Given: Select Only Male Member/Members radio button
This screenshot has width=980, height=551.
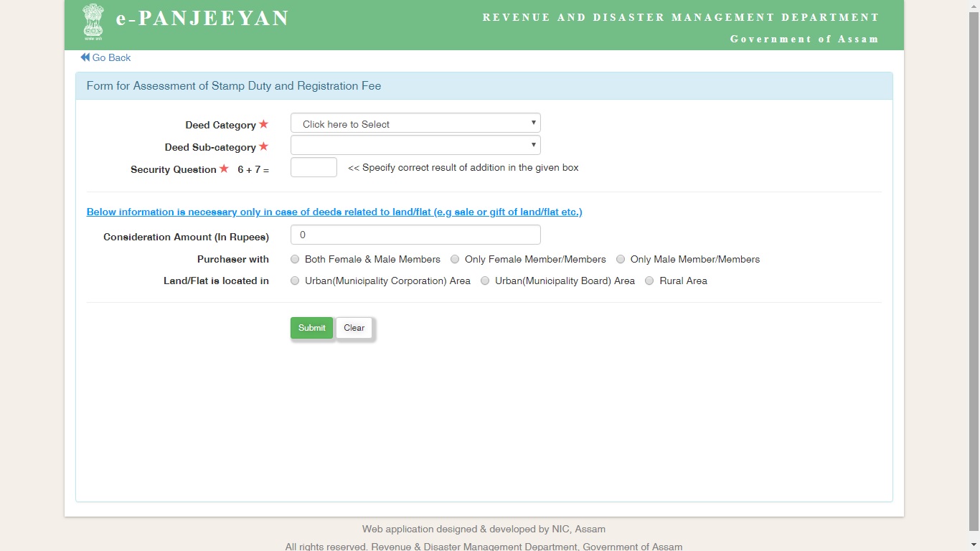Looking at the screenshot, I should tap(621, 259).
